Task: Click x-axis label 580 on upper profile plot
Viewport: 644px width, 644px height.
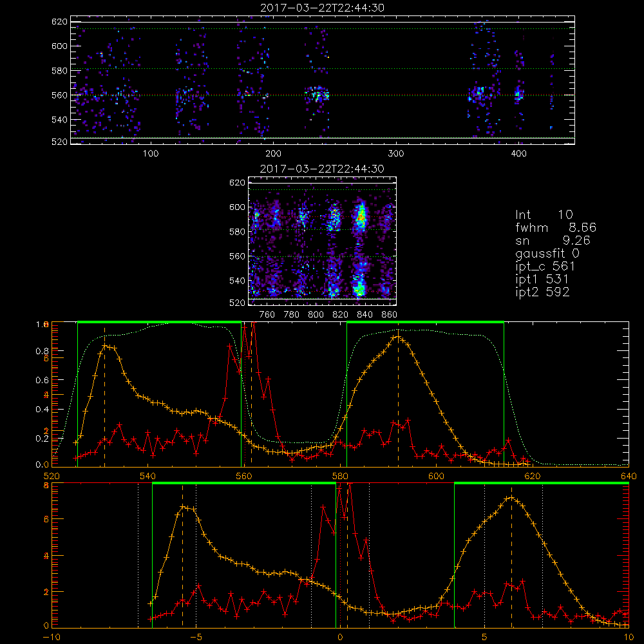Action: (x=339, y=477)
